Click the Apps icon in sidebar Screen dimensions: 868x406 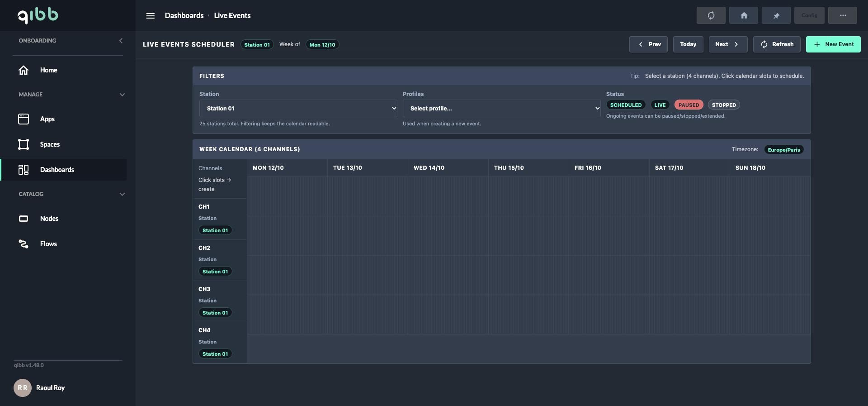point(24,119)
